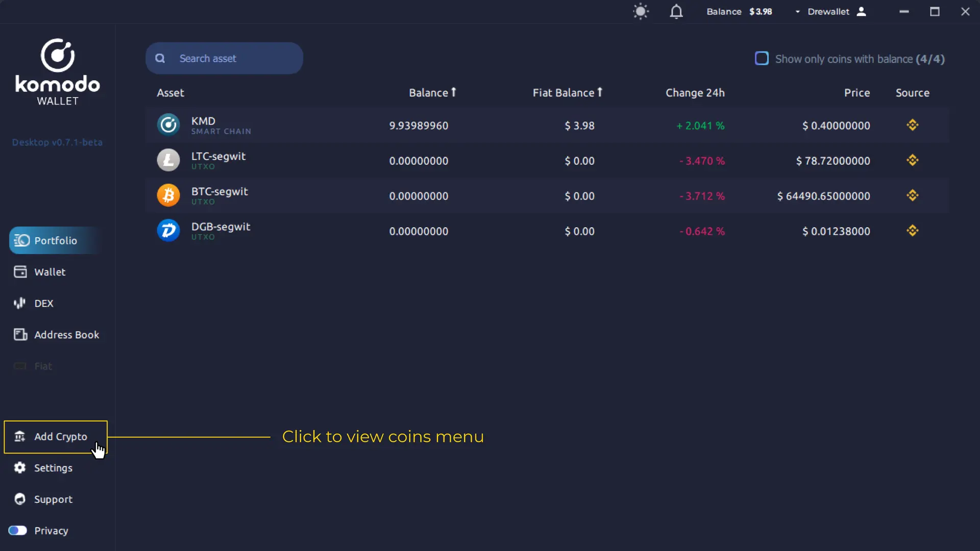Click the notification bell
Viewport: 980px width, 551px height.
coord(676,11)
